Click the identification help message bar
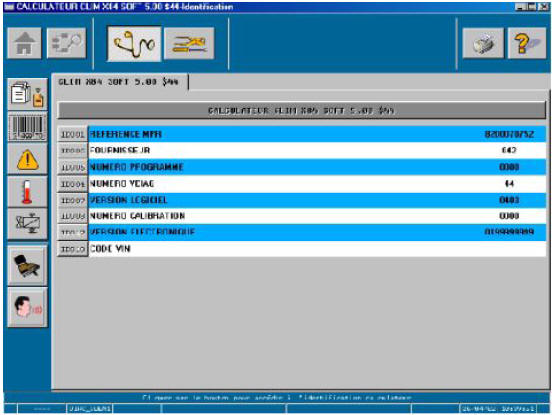Viewport: 554px width, 415px height. [x=277, y=398]
